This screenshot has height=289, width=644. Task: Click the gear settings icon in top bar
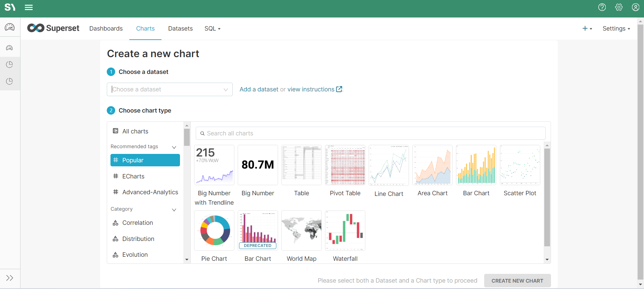618,7
